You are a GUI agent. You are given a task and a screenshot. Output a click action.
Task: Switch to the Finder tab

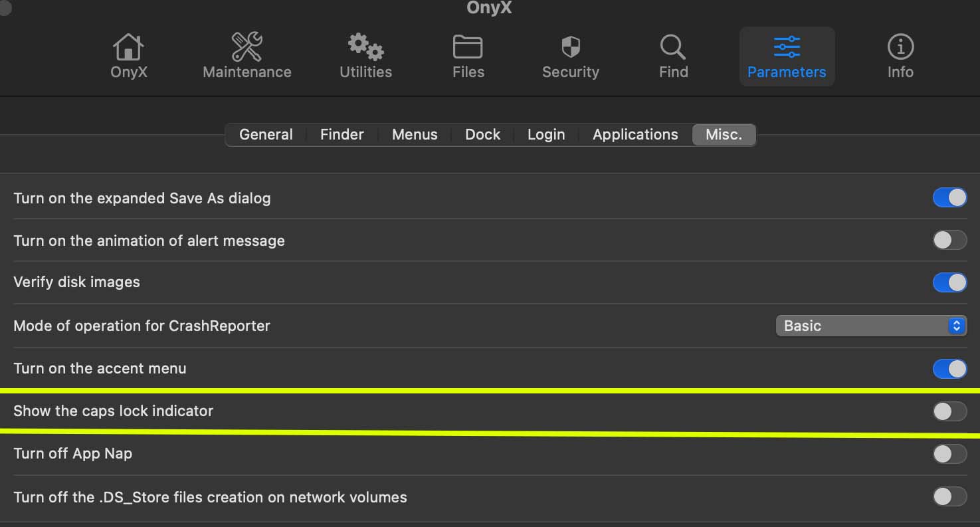coord(342,135)
